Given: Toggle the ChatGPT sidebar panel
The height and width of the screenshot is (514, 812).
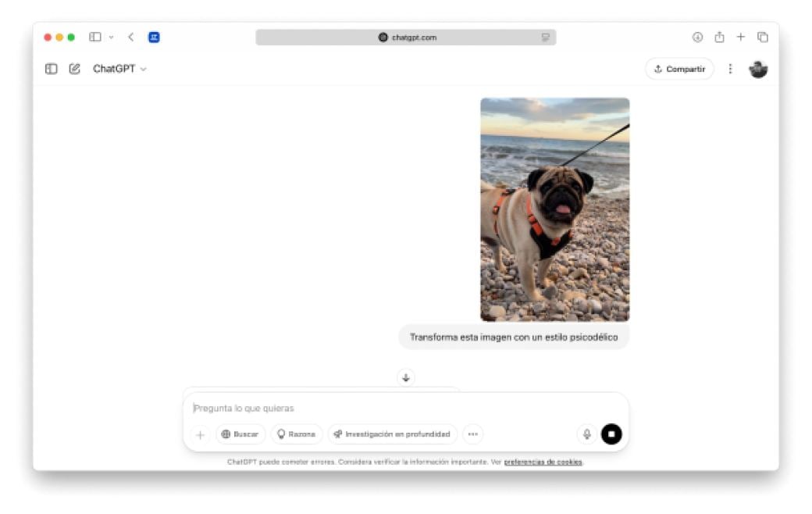Looking at the screenshot, I should coord(51,69).
